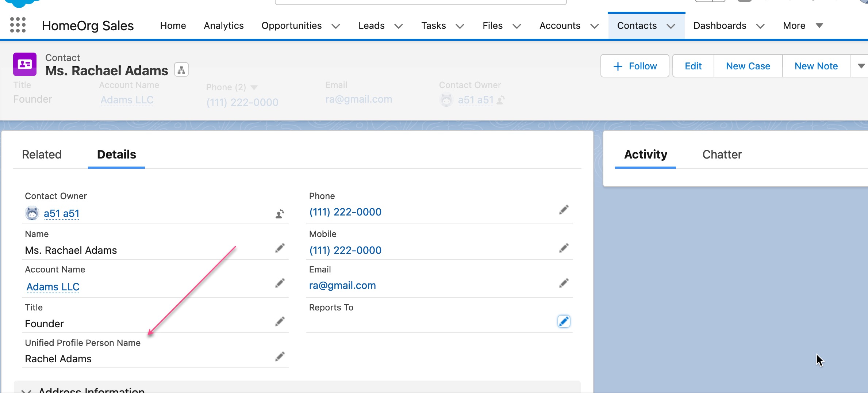
Task: Open Accounts tab
Action: [x=560, y=26]
